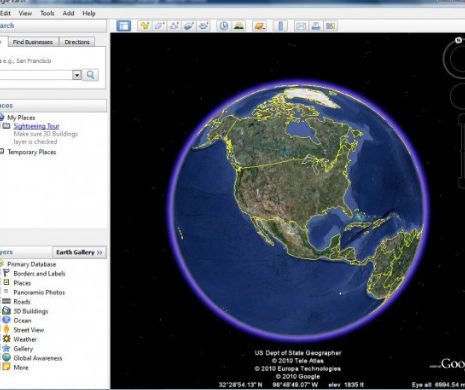Switch to the Directions tab
This screenshot has height=390, width=465.
point(77,42)
